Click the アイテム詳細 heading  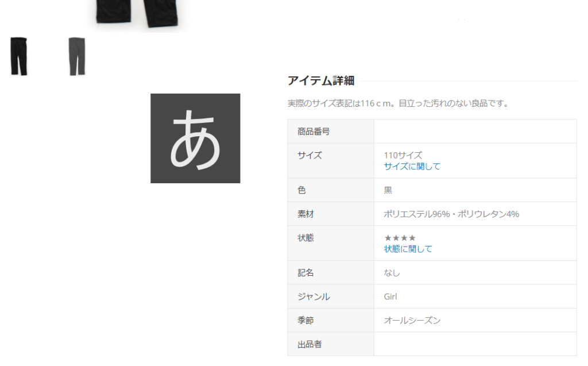[x=321, y=81]
